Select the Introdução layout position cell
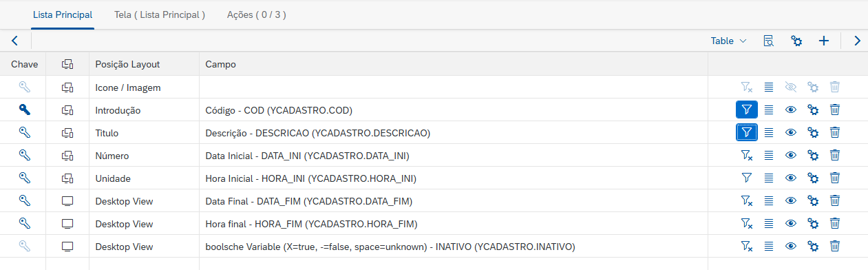The width and height of the screenshot is (868, 270). pos(144,110)
